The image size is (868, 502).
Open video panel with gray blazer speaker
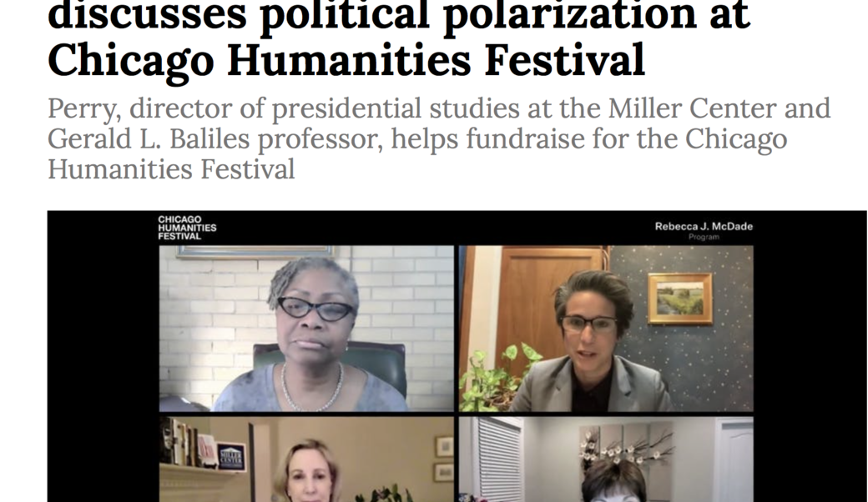606,329
